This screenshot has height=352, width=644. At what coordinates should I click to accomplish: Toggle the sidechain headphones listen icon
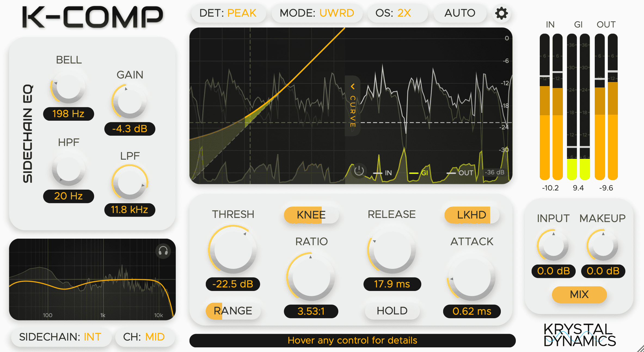click(x=163, y=251)
